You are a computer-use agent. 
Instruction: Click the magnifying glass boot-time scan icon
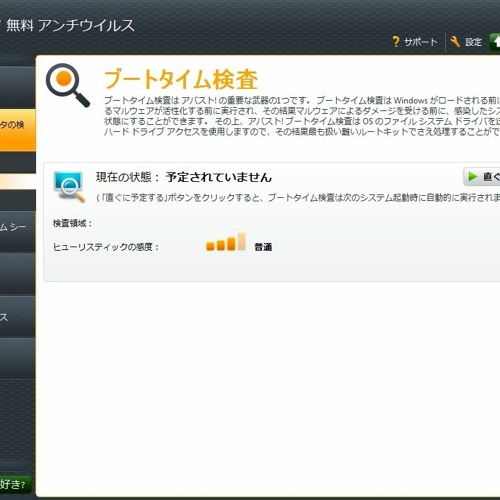pos(68,85)
